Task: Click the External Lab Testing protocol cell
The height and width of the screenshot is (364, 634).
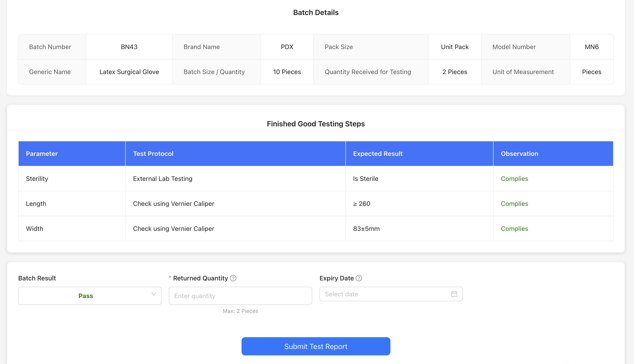Action: 162,179
